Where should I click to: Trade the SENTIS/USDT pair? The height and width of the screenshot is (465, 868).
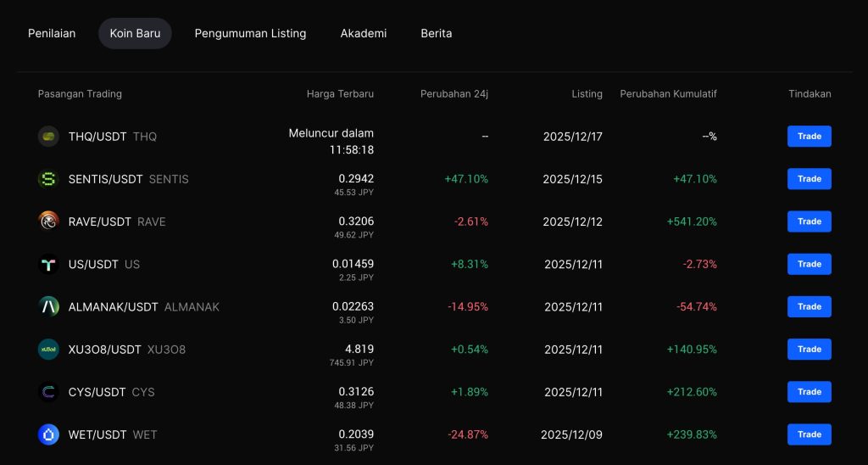pyautogui.click(x=810, y=179)
